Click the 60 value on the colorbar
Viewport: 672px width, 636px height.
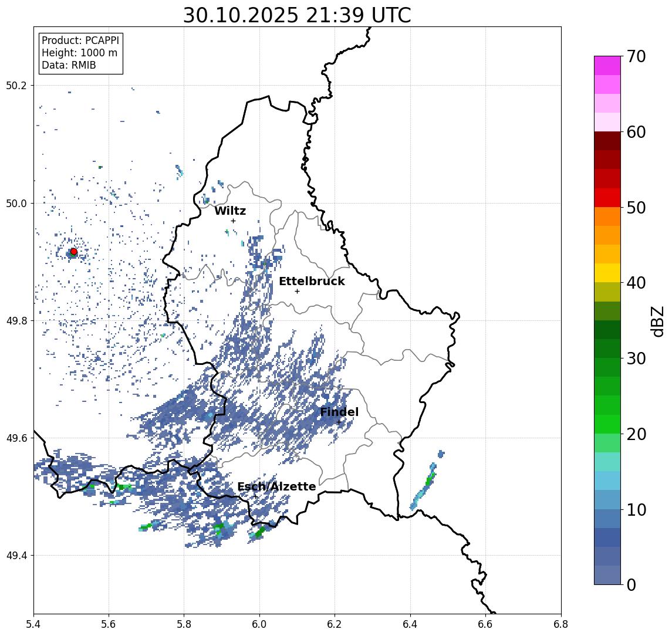click(x=636, y=132)
